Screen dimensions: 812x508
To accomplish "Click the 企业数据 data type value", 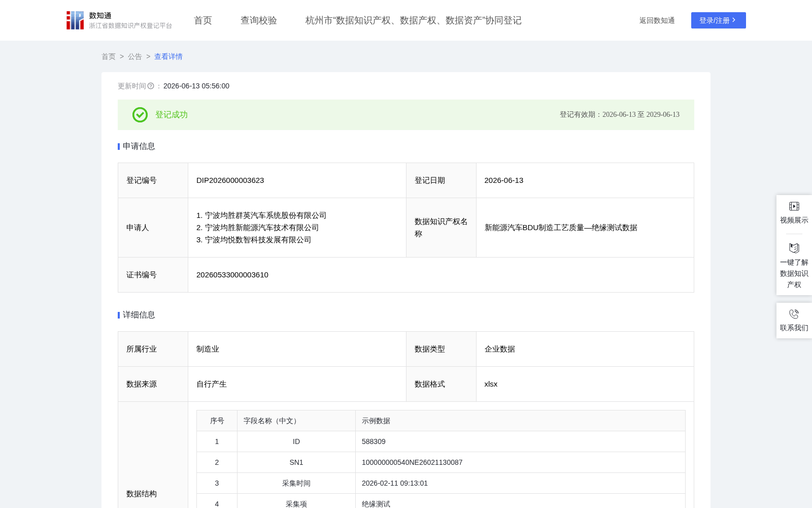I will pos(500,349).
